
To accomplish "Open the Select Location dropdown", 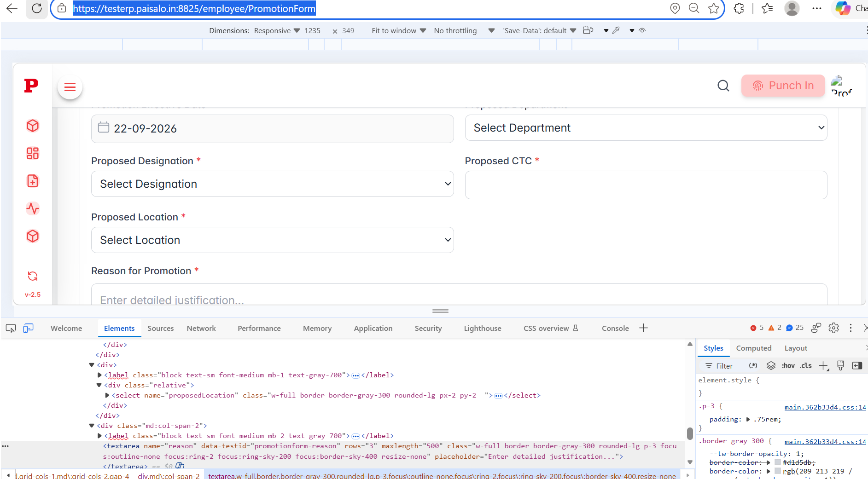I will (273, 240).
